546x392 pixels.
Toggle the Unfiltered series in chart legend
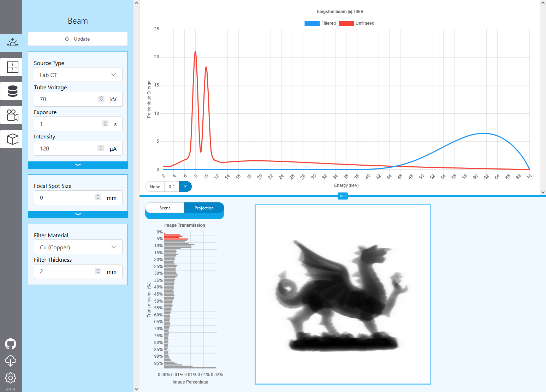pos(357,23)
